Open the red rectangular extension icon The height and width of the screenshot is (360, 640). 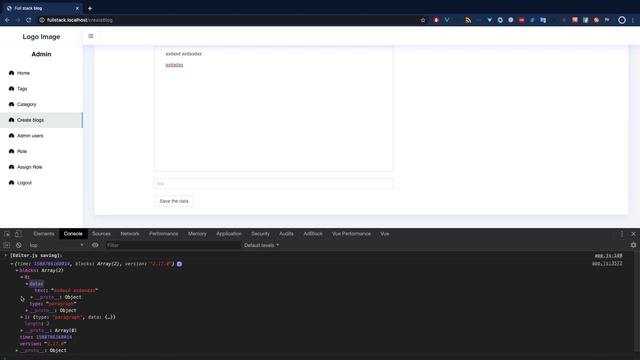click(522, 20)
